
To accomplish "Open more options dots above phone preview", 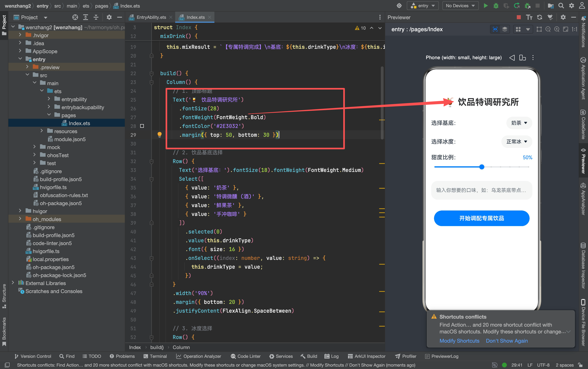I will [x=533, y=58].
